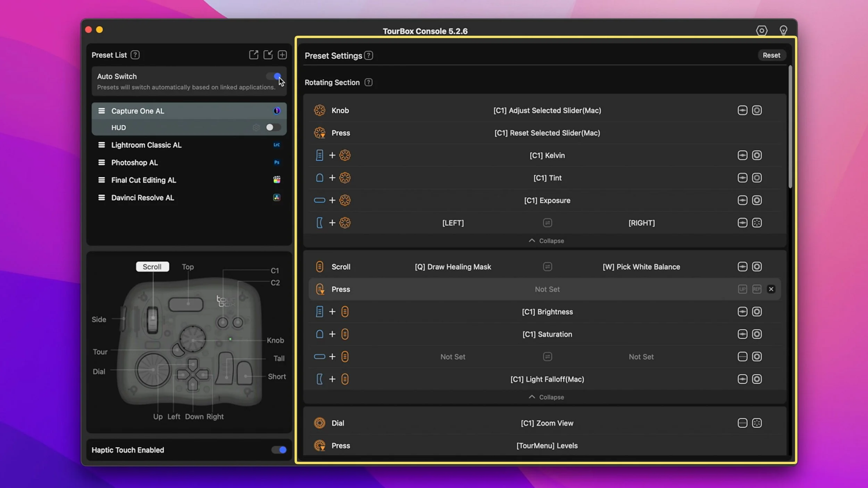Click the import preset icon

[268, 54]
